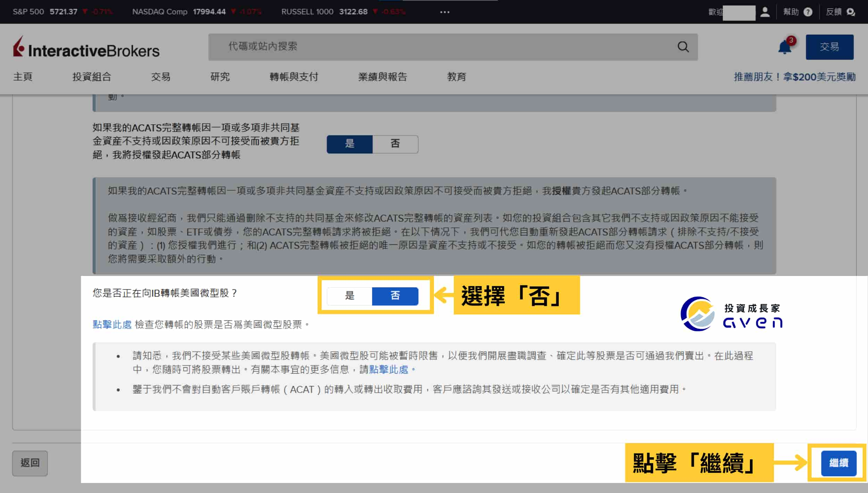
Task: Click the Interactive Brokers logo
Action: coord(86,47)
